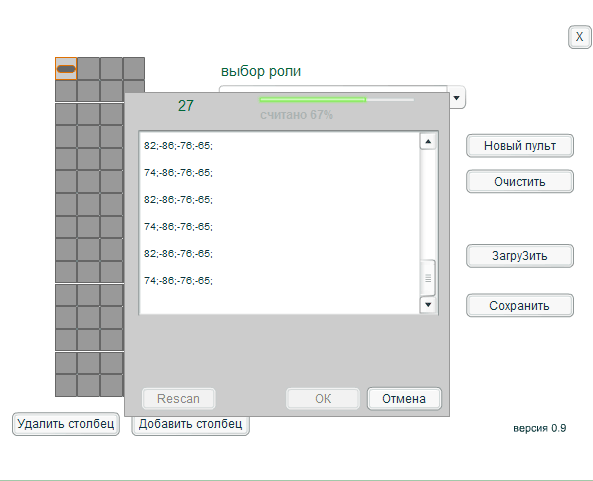Viewport: 593px width, 481px height.
Task: Click the ЗагруЗить button
Action: point(520,256)
